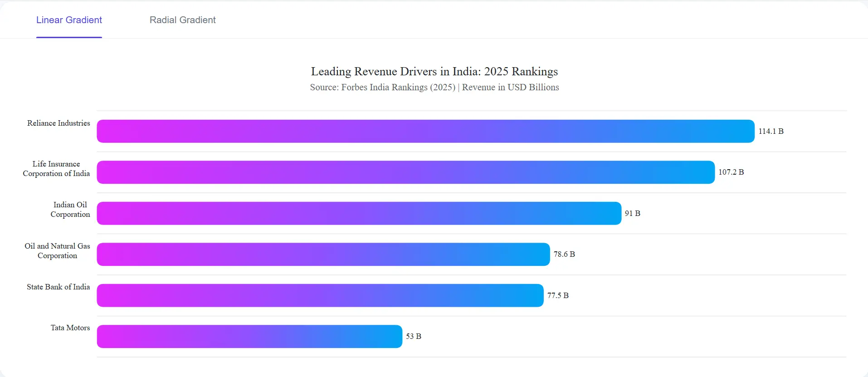This screenshot has height=377, width=868.
Task: Click the '53 B' data label
Action: tap(414, 336)
